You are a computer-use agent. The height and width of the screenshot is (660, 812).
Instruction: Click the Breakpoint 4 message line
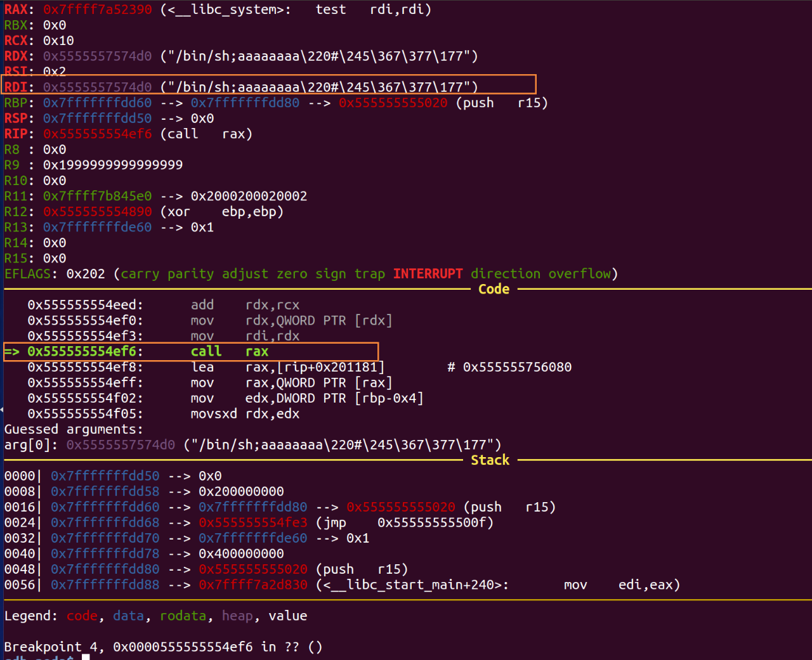click(x=163, y=647)
